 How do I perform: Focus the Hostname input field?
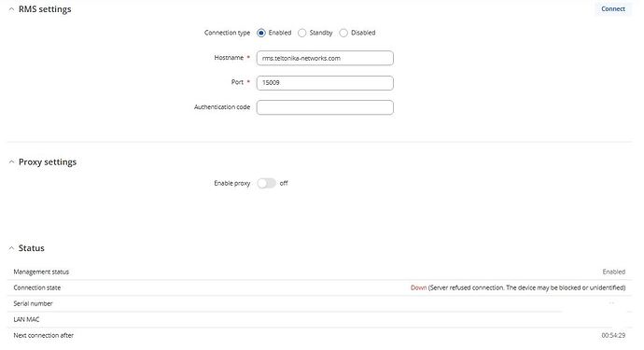325,58
